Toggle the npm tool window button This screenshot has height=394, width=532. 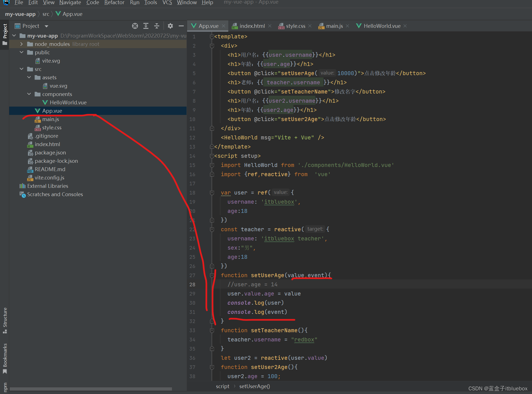tap(5, 387)
